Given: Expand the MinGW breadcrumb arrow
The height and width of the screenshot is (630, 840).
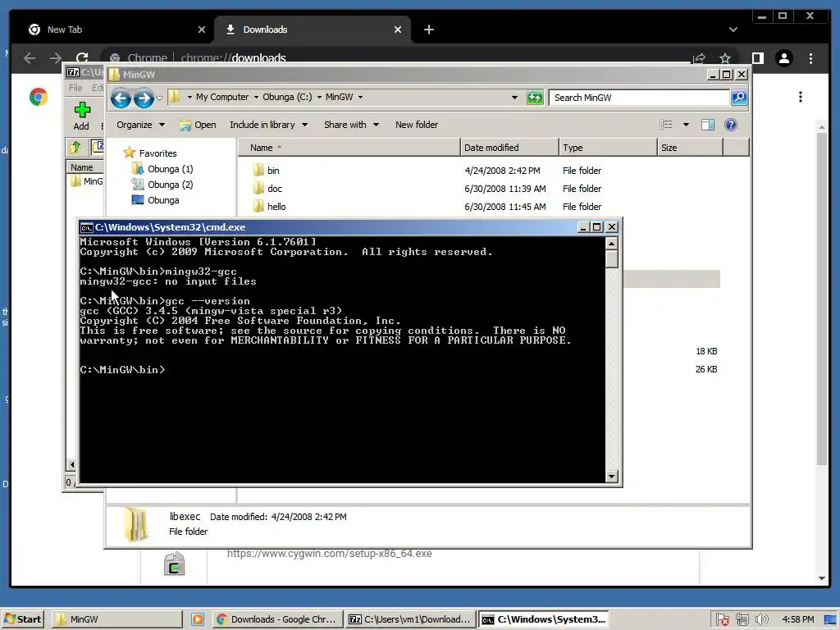Looking at the screenshot, I should (361, 97).
